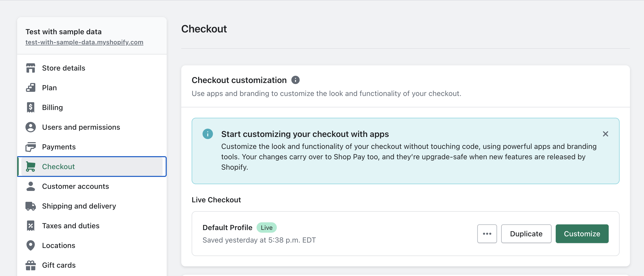Click the Store details storefront icon
Image resolution: width=644 pixels, height=276 pixels.
click(31, 68)
